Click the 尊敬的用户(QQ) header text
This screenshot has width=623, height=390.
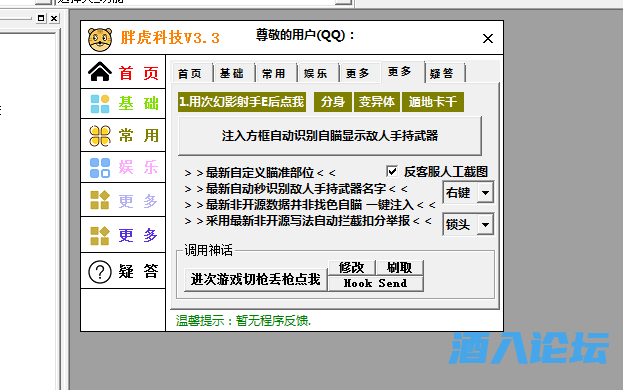click(x=305, y=35)
